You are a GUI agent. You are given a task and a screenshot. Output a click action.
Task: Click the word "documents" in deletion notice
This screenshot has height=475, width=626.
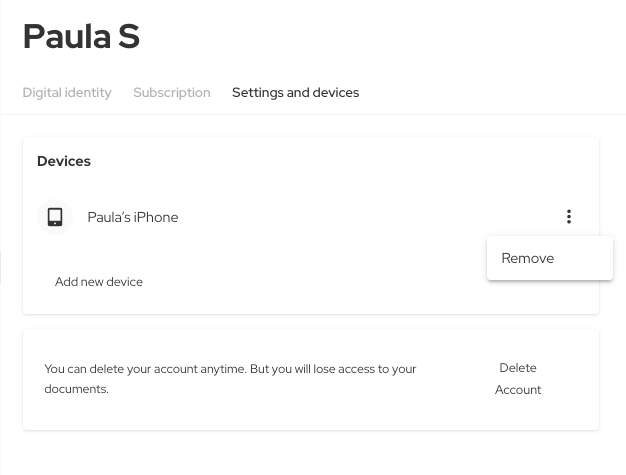75,389
